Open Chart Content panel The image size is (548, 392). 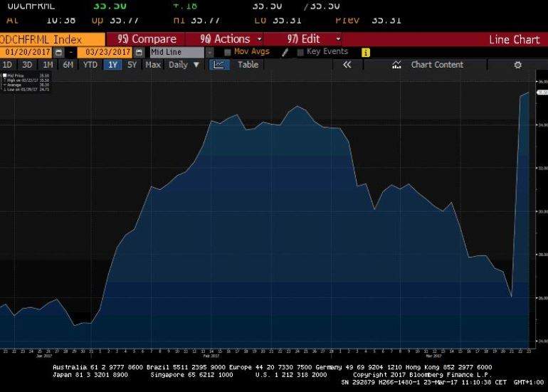437,65
